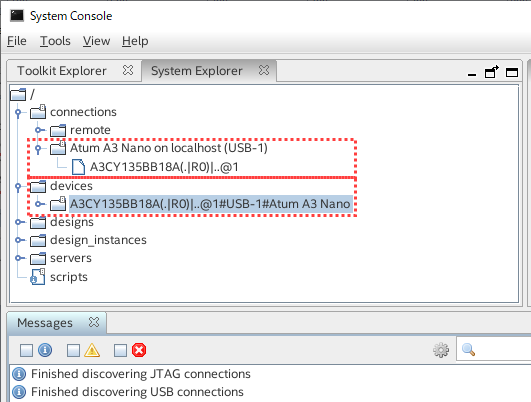531x402 pixels.
Task: Select the scripts tree label
Action: (x=69, y=277)
